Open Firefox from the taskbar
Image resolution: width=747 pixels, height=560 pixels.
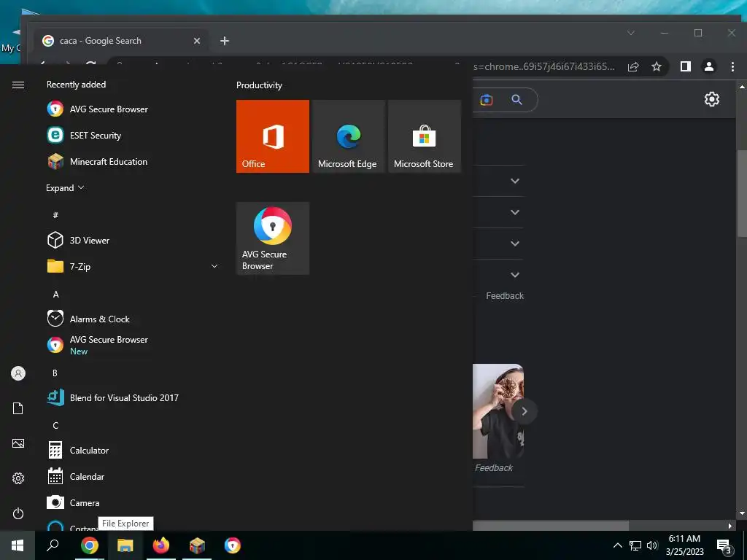coord(161,545)
